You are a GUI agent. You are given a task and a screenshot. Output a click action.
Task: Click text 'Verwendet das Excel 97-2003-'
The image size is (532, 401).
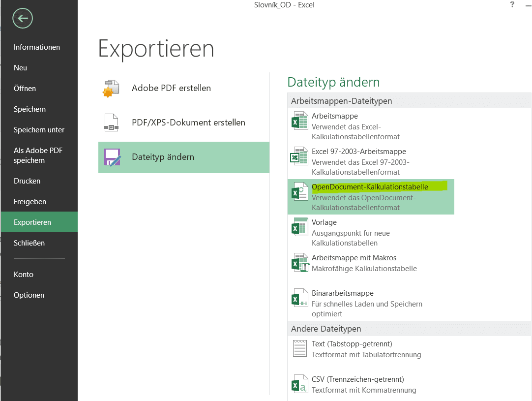(360, 162)
